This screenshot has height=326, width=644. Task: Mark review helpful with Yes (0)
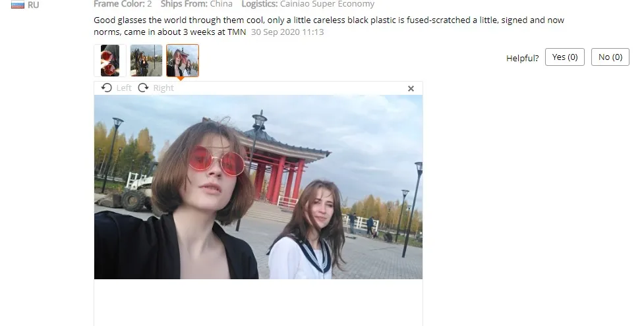pyautogui.click(x=565, y=57)
